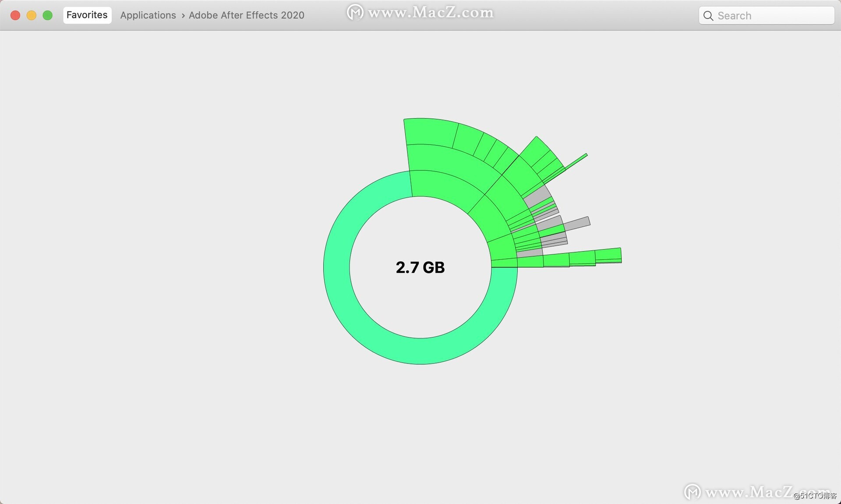Minimize window using yellow button

click(x=32, y=15)
